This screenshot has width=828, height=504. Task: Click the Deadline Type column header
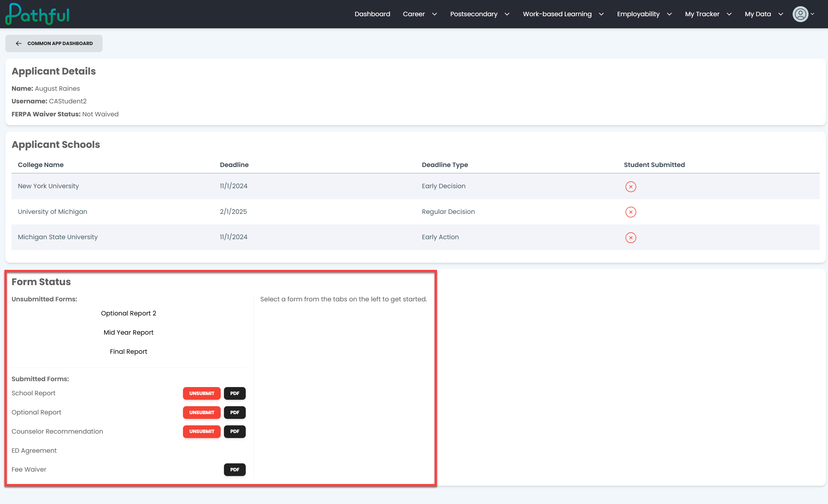[x=445, y=165]
